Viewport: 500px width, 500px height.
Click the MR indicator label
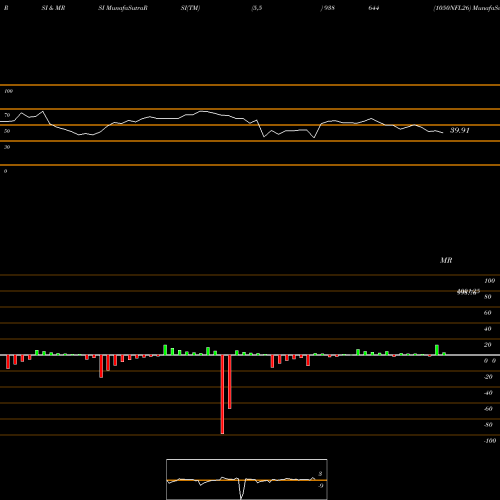446,260
